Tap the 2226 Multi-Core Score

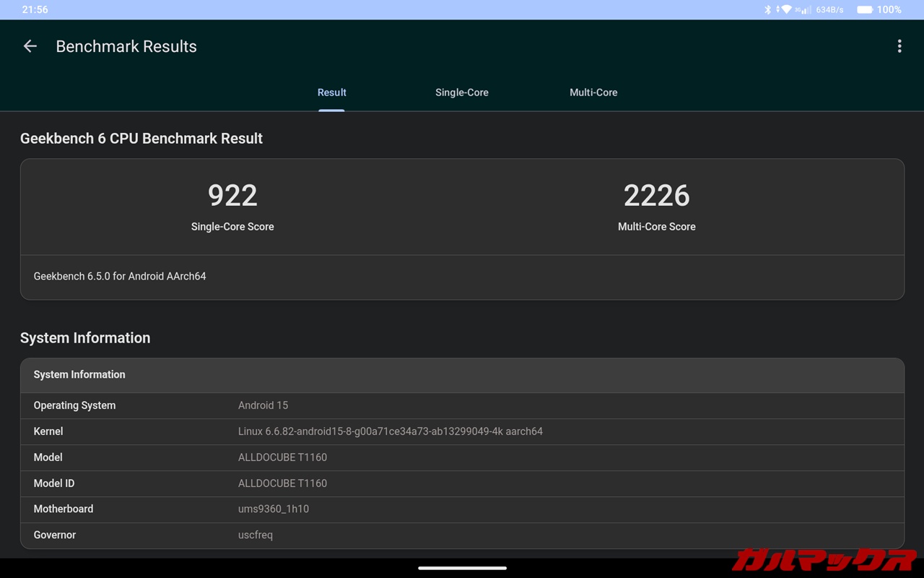click(656, 196)
